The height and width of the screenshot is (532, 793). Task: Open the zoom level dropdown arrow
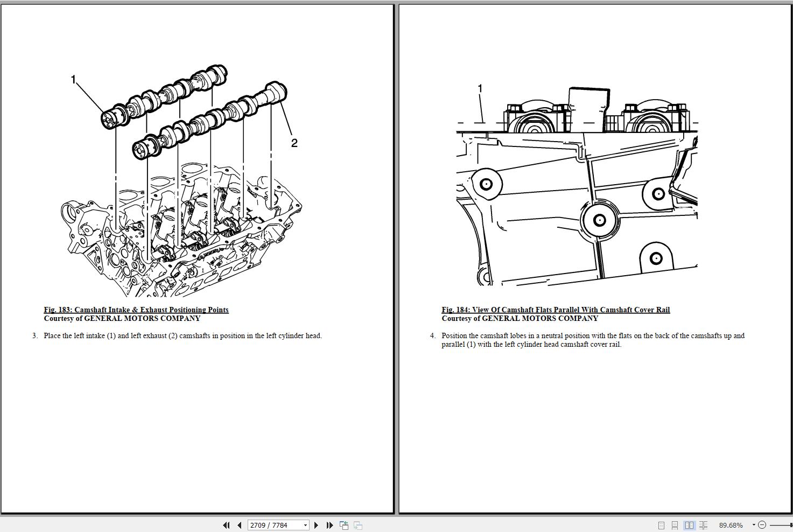coord(753,525)
